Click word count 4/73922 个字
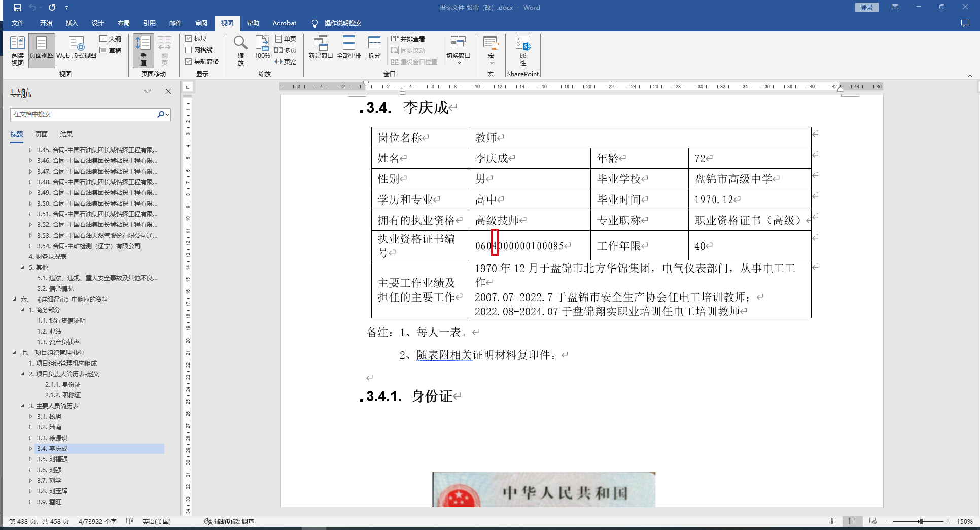The width and height of the screenshot is (980, 530). point(97,521)
